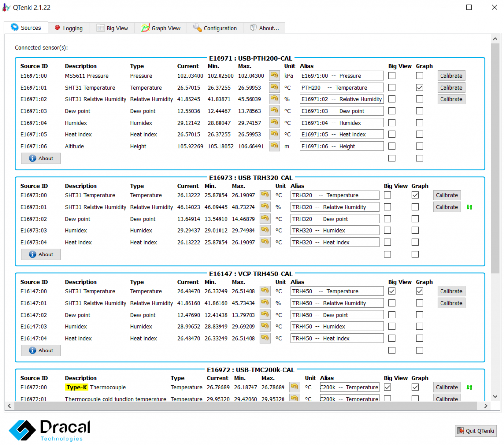Reset min/max for E16147:01 Relative Humidity
The image size is (504, 445).
click(265, 303)
